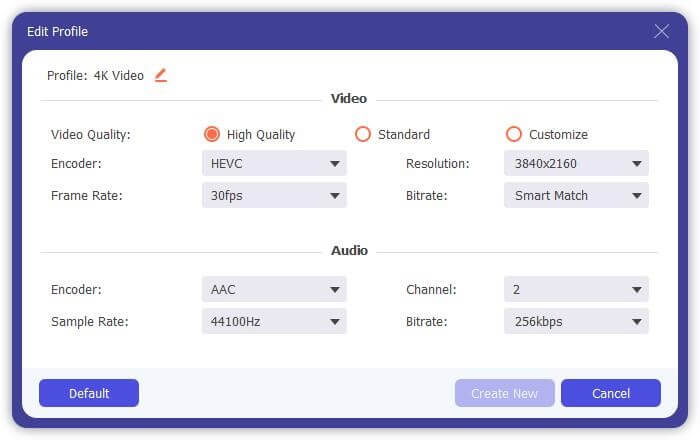Viewport: 700px width, 440px height.
Task: Expand the audio Channel dropdown
Action: coord(576,289)
